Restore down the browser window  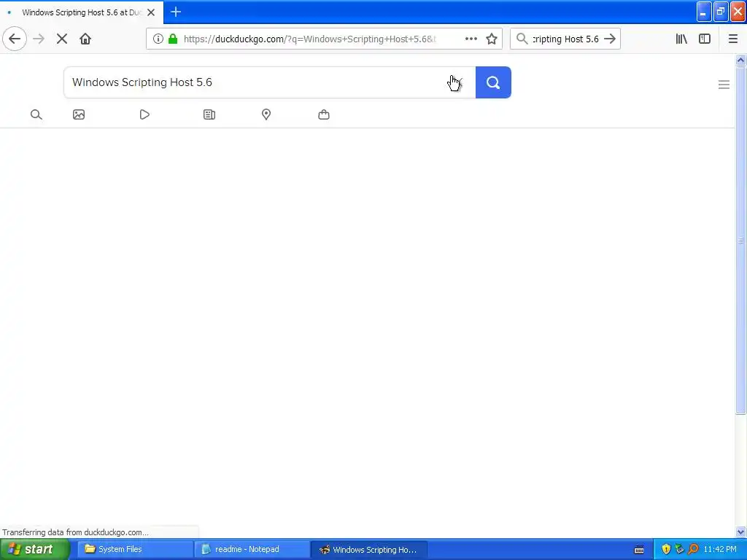(x=721, y=12)
